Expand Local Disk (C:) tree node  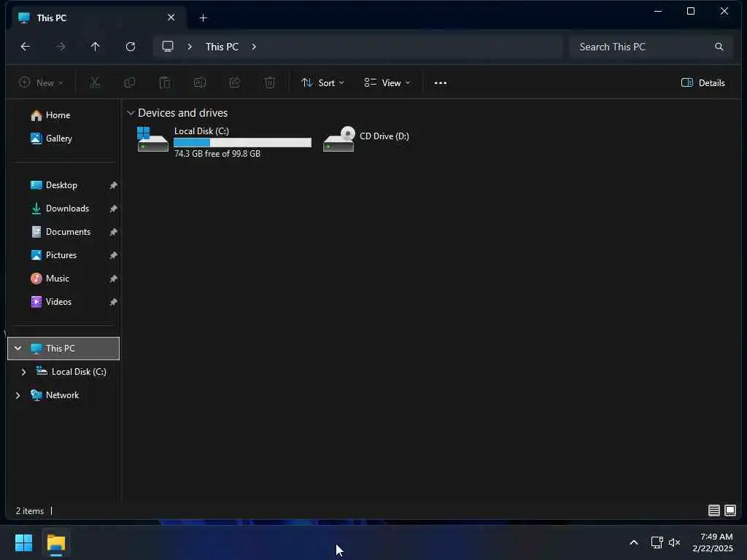pos(23,372)
